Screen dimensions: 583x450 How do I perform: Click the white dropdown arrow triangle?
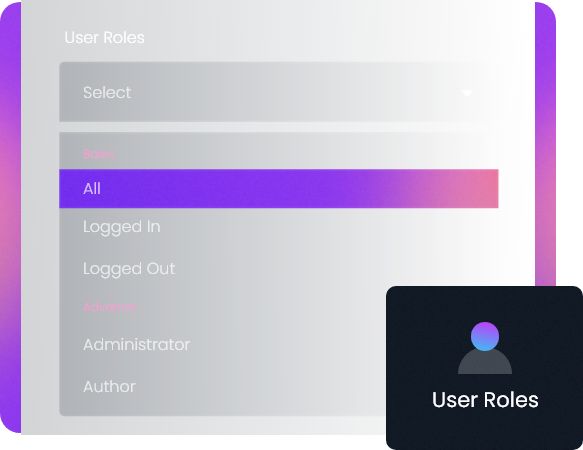[x=467, y=93]
